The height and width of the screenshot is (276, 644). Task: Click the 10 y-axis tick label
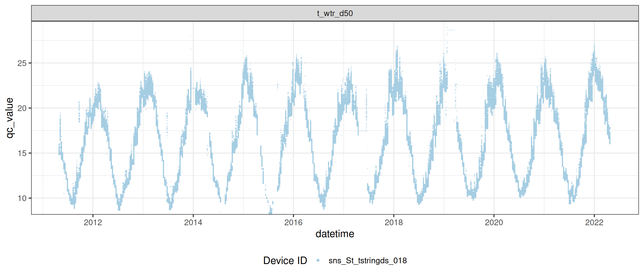(x=22, y=198)
